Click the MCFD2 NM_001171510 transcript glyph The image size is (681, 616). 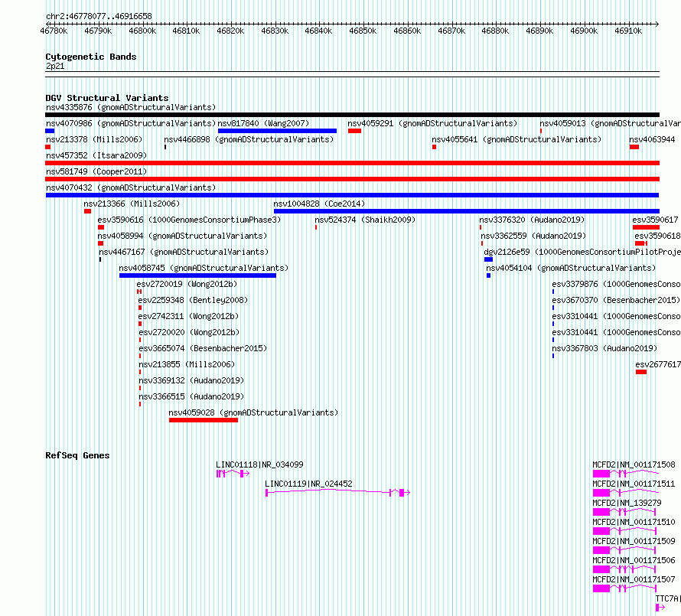624,531
